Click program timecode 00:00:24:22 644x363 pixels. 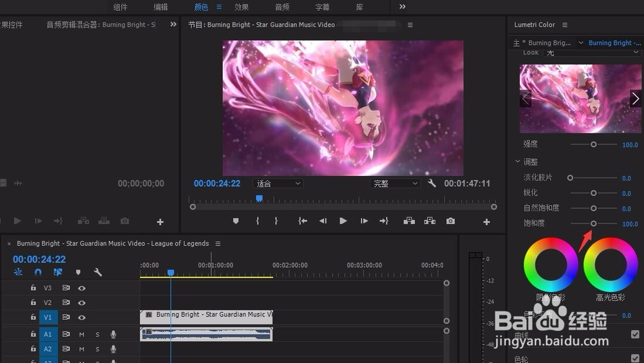coord(217,184)
